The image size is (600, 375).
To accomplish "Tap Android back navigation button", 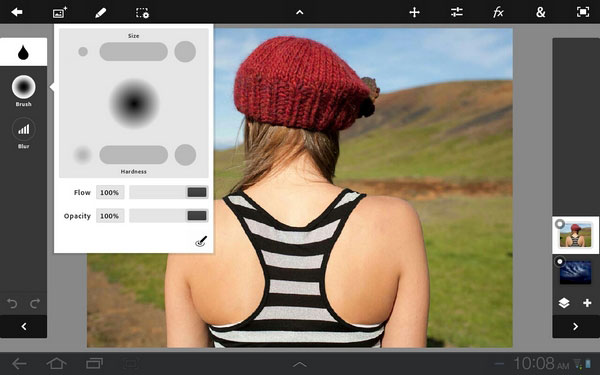I will [19, 363].
